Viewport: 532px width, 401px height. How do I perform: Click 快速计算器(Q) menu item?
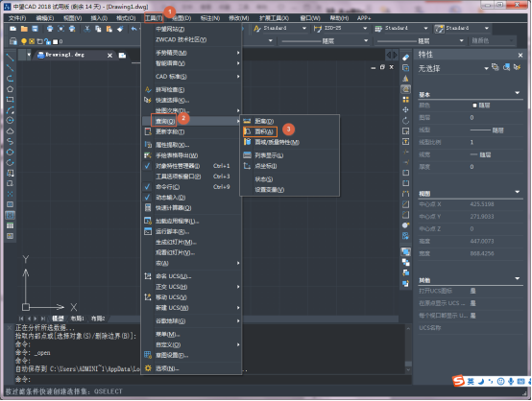pyautogui.click(x=191, y=208)
